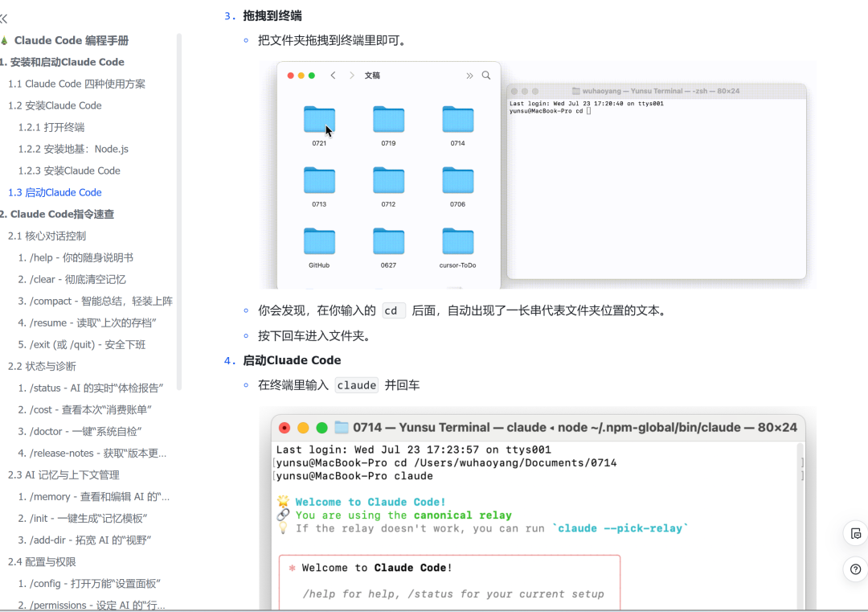The height and width of the screenshot is (612, 868).
Task: Select the /permissions outline entry
Action: click(92, 606)
